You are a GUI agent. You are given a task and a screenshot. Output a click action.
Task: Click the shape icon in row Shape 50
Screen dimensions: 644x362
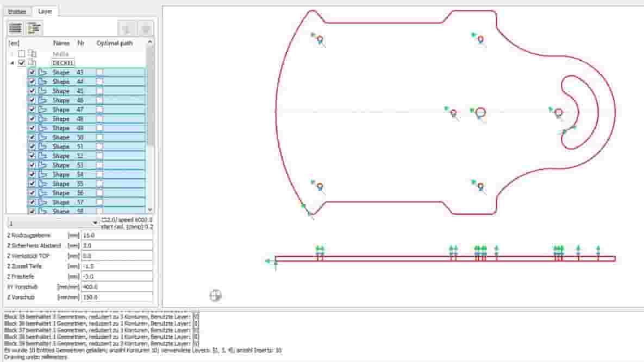point(43,137)
